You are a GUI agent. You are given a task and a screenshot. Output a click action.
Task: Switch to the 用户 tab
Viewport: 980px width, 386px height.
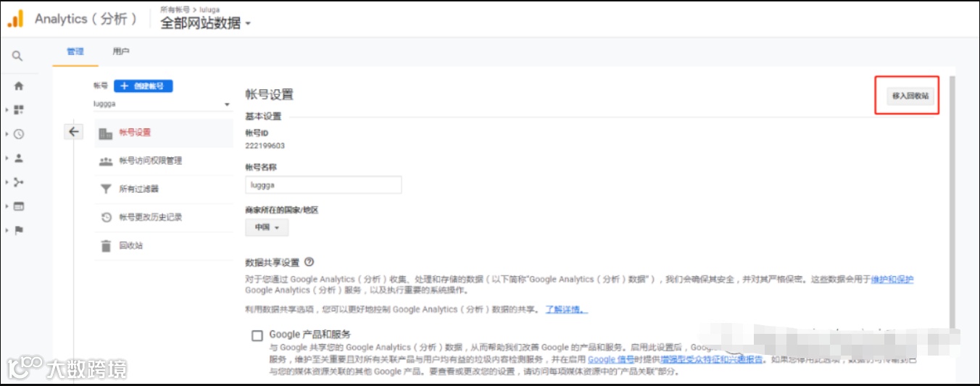point(121,52)
